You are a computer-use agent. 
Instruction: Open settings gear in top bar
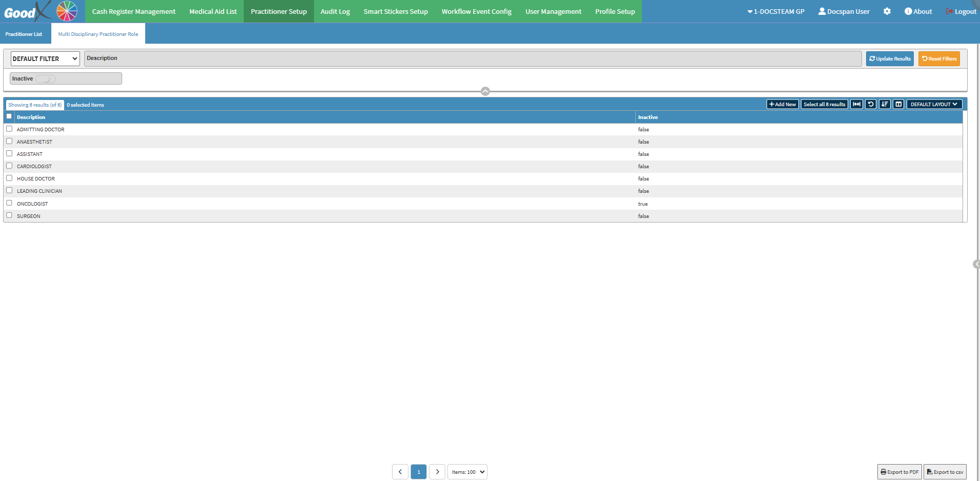tap(887, 11)
